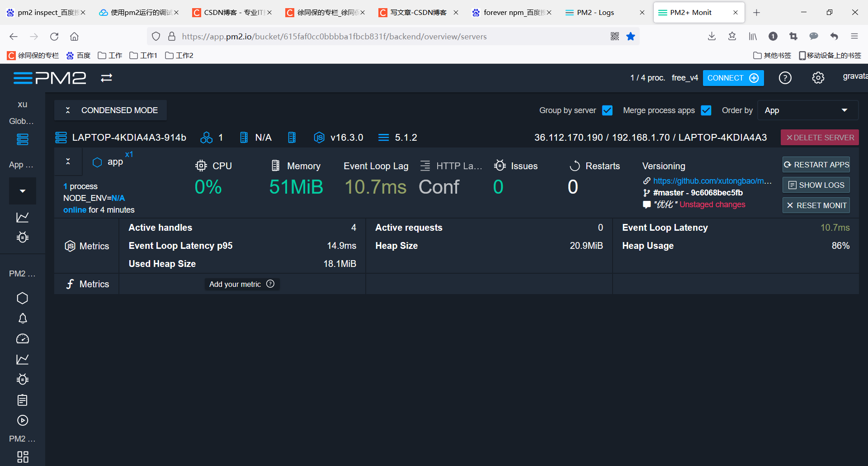Open a new browser tab

[756, 13]
